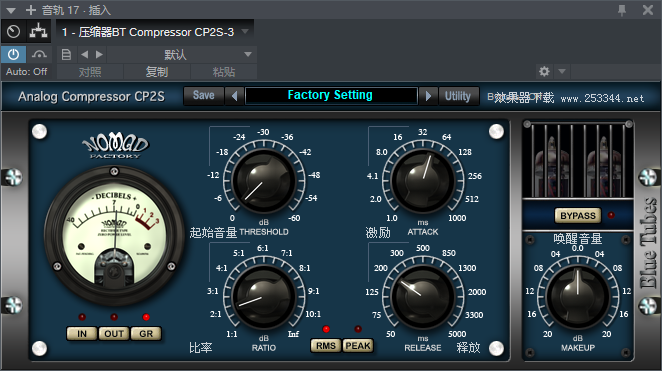Collapse the plugin window with the top-left triangle
662x371 pixels.
[x=11, y=10]
